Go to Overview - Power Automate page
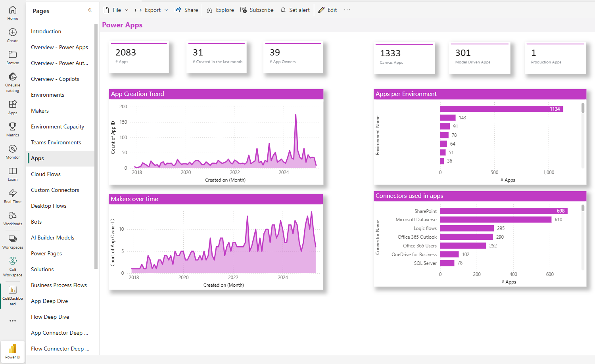595x364 pixels. [59, 63]
